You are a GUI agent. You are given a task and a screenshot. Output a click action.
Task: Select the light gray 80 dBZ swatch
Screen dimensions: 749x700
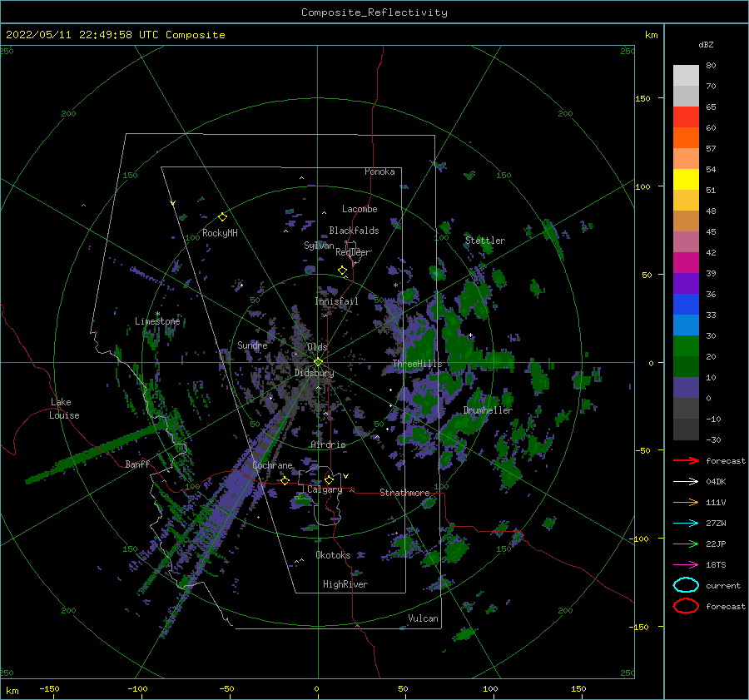[x=686, y=76]
